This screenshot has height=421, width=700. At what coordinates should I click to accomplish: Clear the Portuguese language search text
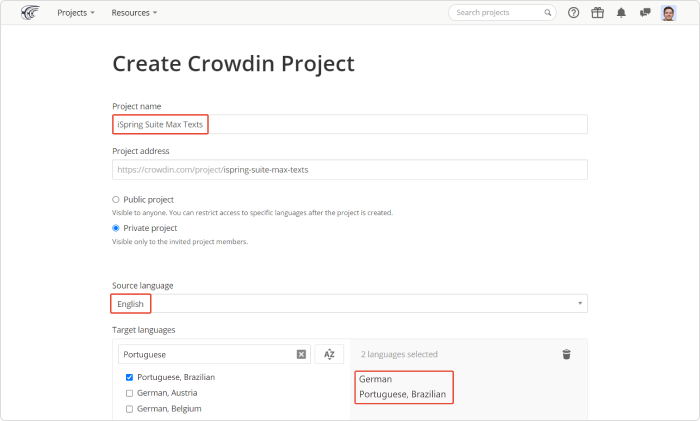coord(301,354)
